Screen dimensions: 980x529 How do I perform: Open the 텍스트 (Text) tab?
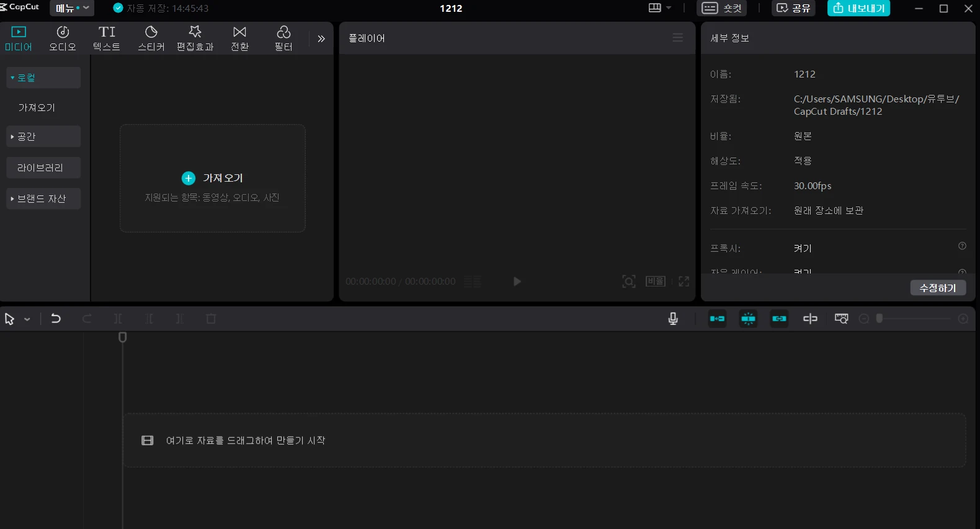click(x=107, y=38)
